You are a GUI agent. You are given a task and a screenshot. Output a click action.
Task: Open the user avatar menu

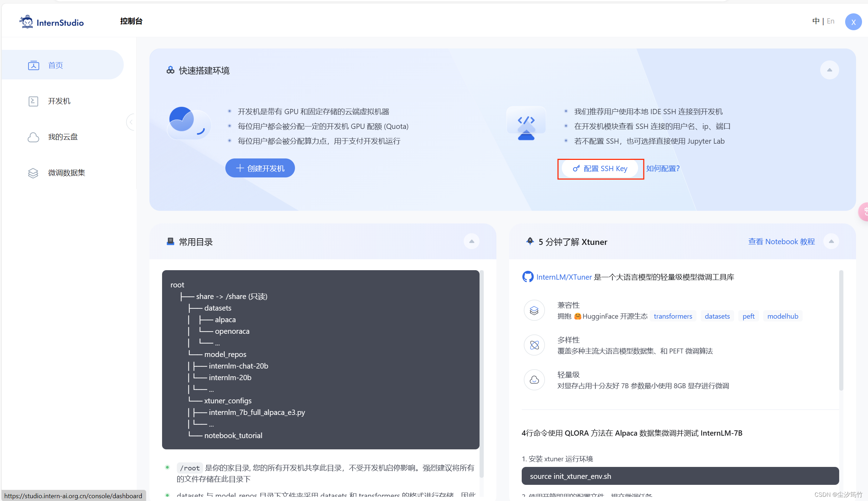coord(853,21)
